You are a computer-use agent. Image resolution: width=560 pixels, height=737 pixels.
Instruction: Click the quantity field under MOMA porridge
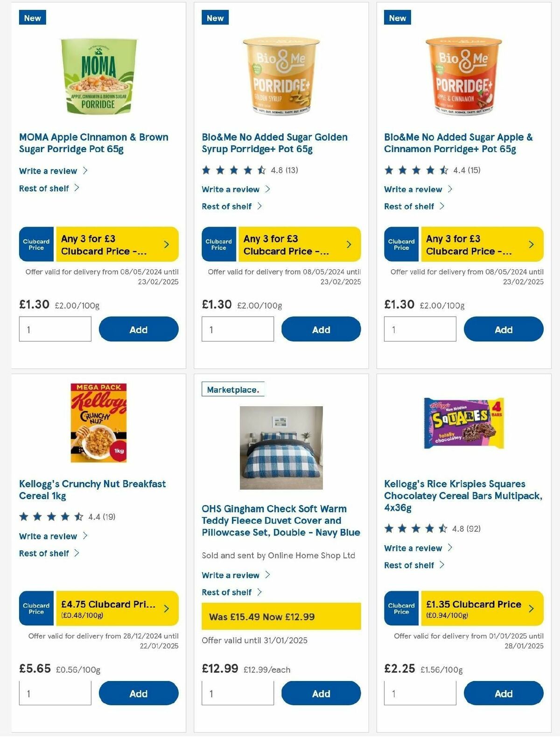[x=55, y=329]
